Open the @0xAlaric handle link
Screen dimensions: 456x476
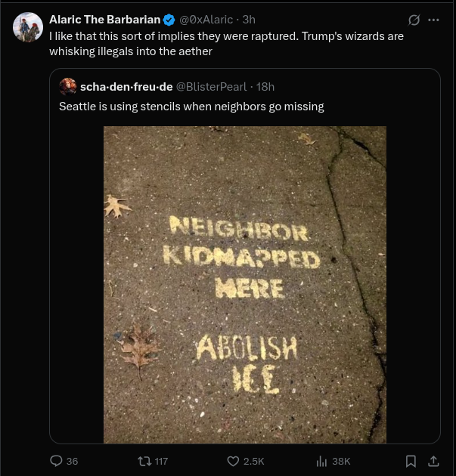click(206, 20)
